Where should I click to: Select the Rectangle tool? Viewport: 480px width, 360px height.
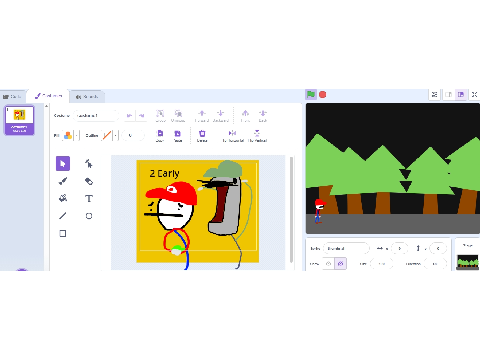63,233
